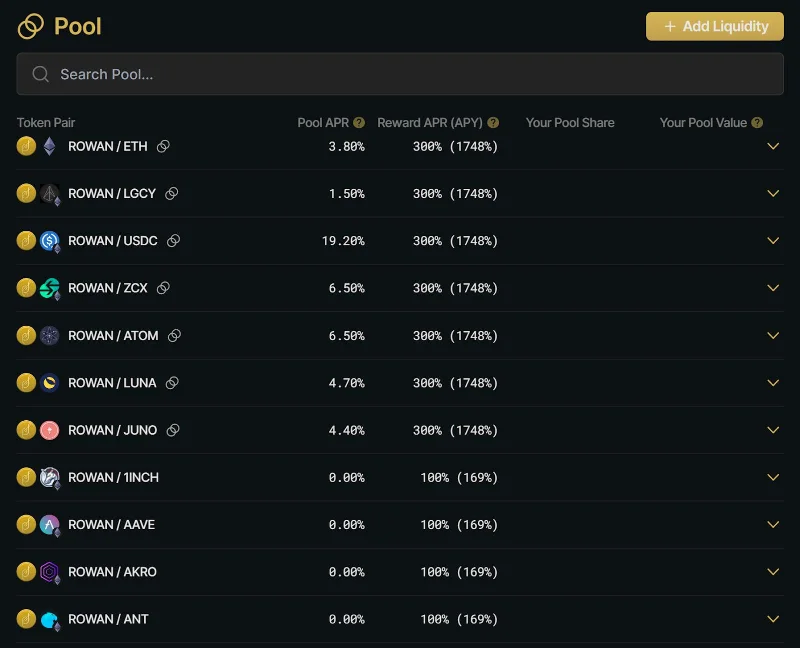Click the Pool logo icon in header
The height and width of the screenshot is (648, 800).
tap(31, 26)
